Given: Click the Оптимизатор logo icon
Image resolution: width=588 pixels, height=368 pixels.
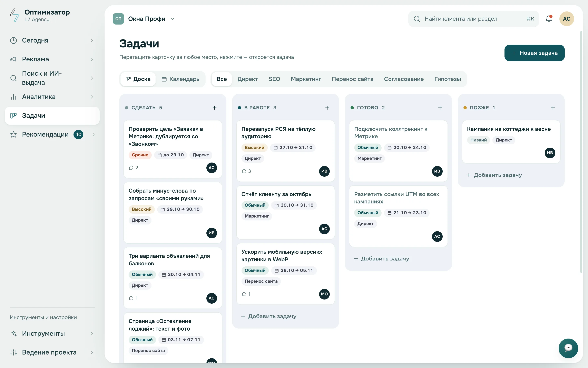Looking at the screenshot, I should coord(14,15).
